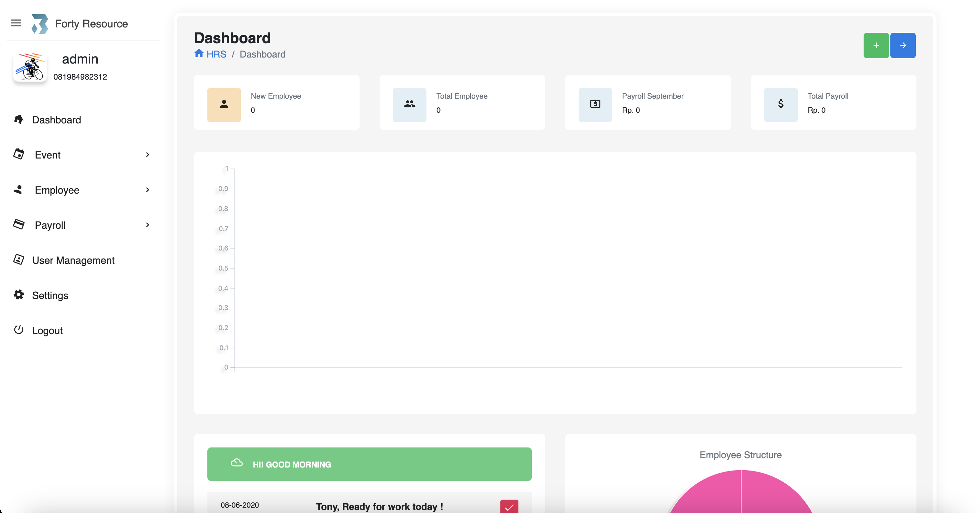
Task: Expand the Event submenu chevron
Action: [x=148, y=155]
